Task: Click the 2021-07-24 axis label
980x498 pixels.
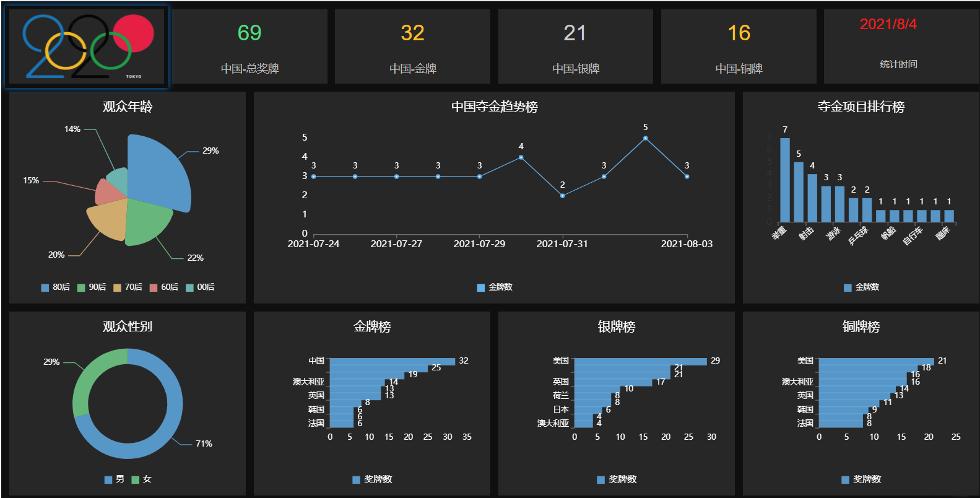Action: tap(314, 244)
